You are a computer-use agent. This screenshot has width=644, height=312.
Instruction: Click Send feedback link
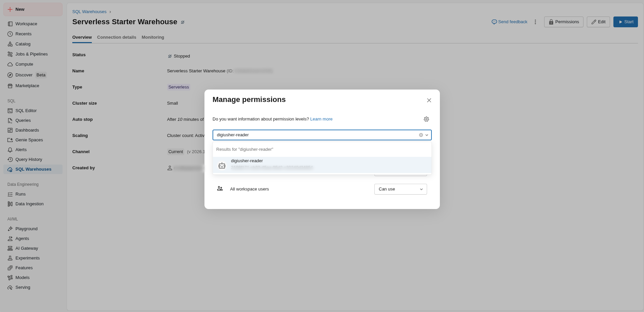(x=509, y=22)
